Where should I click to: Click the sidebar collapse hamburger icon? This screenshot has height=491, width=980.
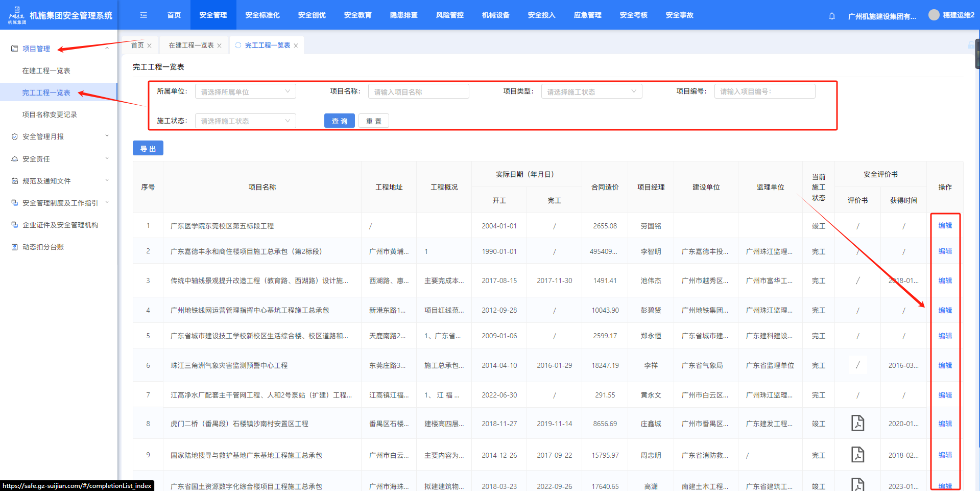pos(144,15)
